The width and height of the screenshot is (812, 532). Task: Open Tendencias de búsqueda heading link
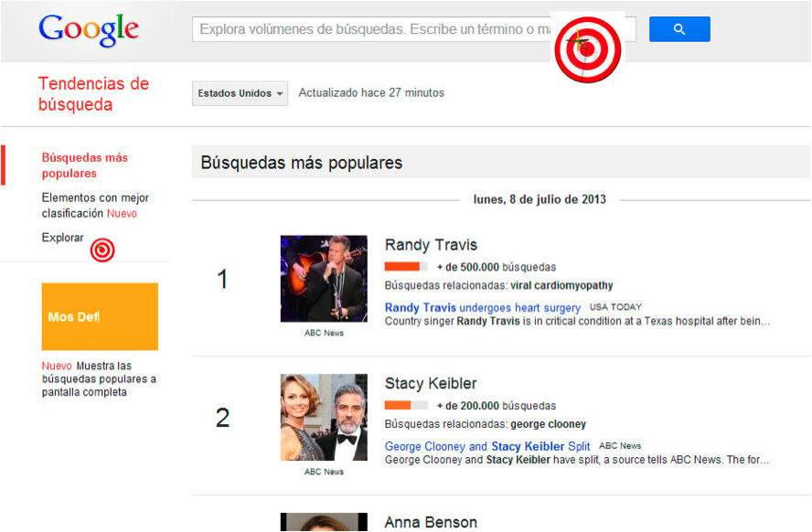pos(93,94)
